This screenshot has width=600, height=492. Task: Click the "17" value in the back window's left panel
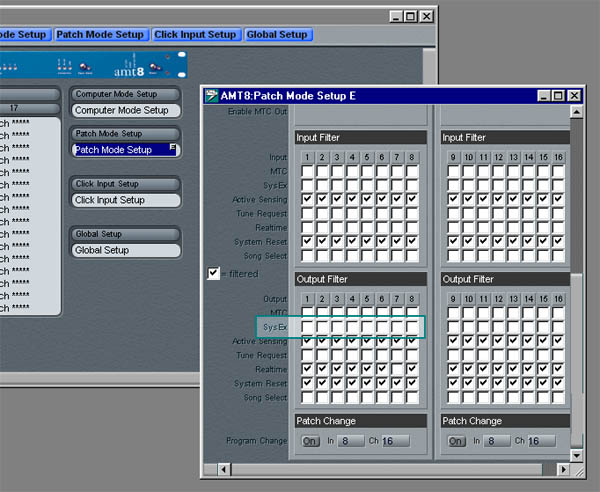coord(14,108)
